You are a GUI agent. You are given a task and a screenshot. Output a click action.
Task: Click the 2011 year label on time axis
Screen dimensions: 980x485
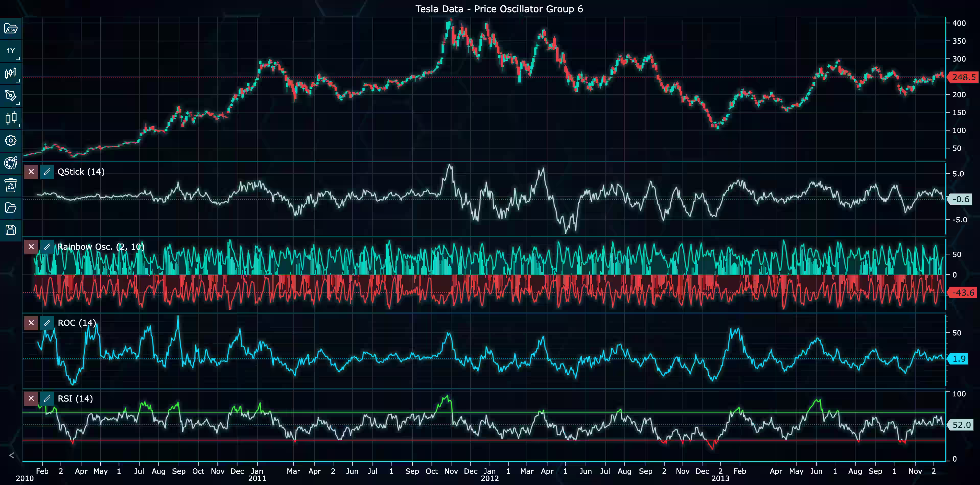tap(257, 479)
